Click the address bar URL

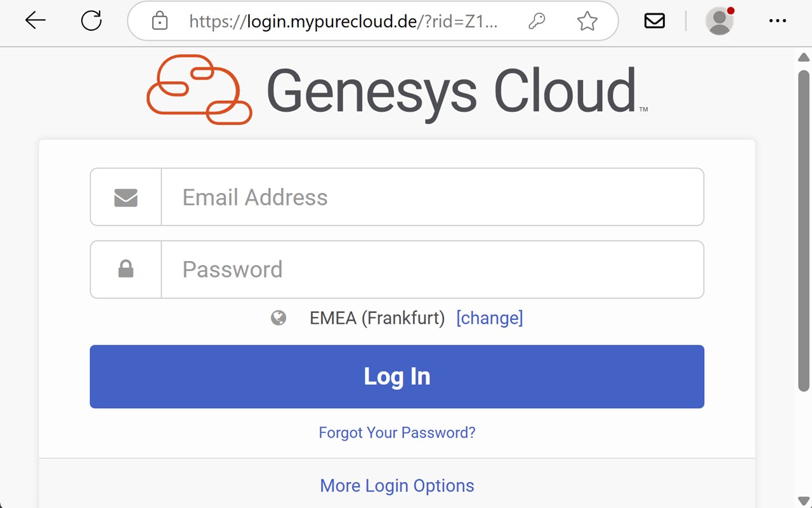click(343, 22)
